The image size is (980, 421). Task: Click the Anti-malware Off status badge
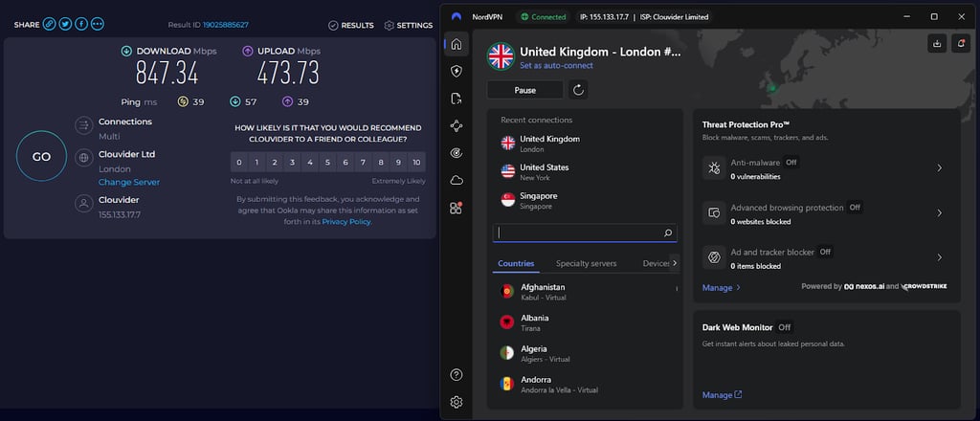791,163
